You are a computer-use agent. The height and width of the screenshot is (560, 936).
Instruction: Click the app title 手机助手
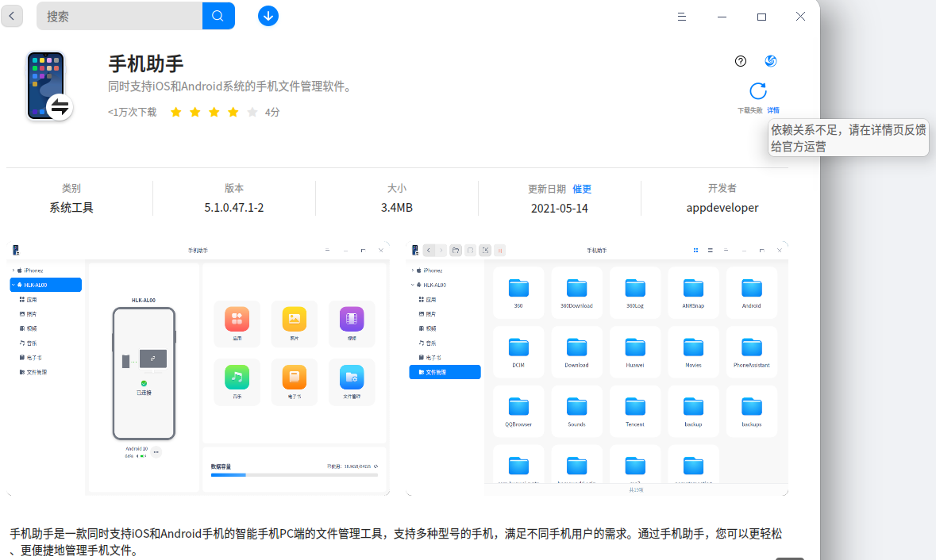coord(145,63)
